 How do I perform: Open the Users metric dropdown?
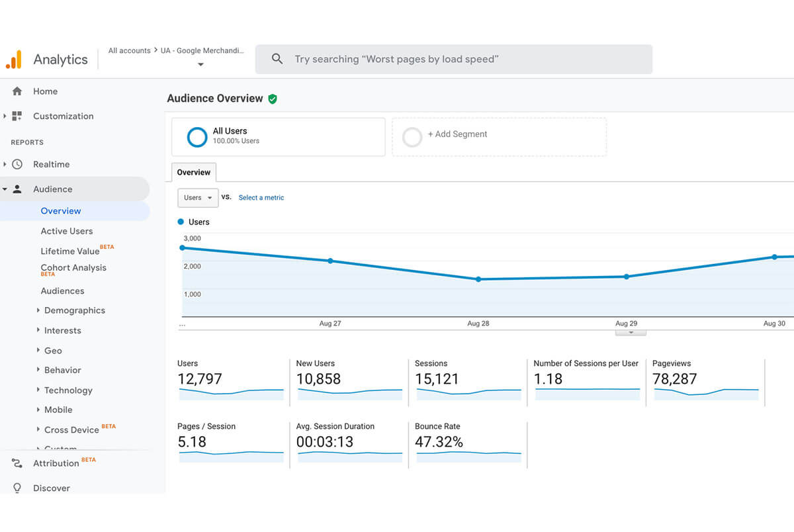[x=197, y=197]
